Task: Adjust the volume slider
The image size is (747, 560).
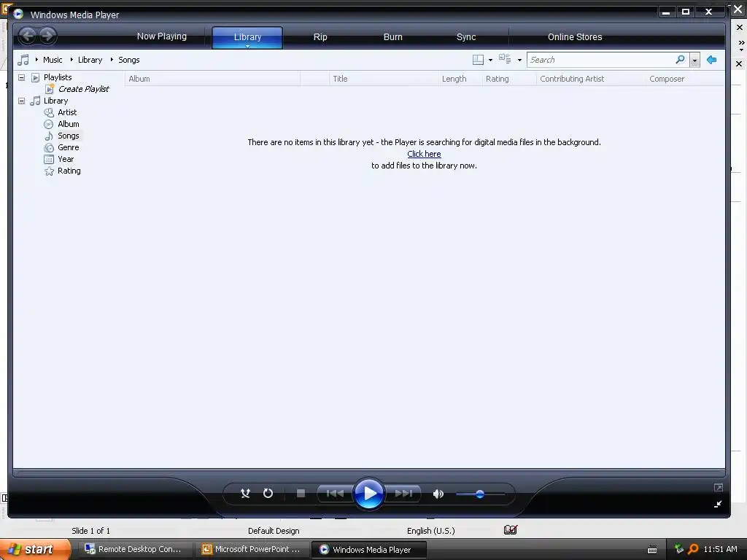Action: [x=480, y=494]
